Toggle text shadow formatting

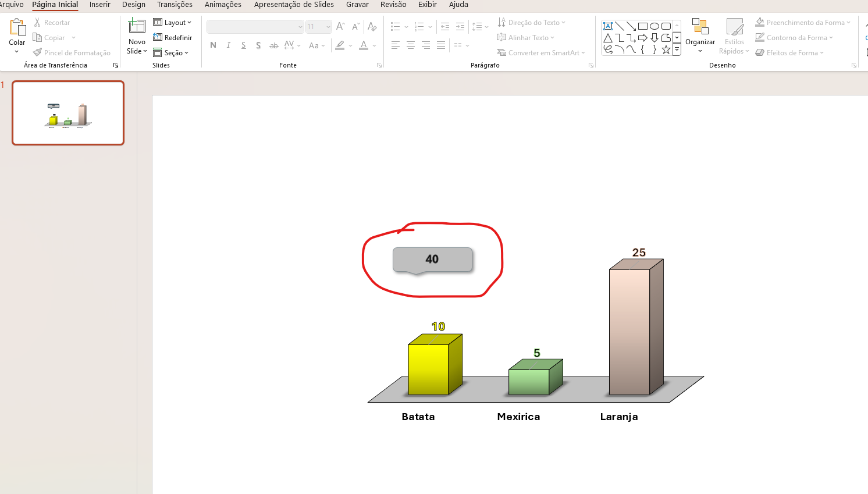[258, 45]
